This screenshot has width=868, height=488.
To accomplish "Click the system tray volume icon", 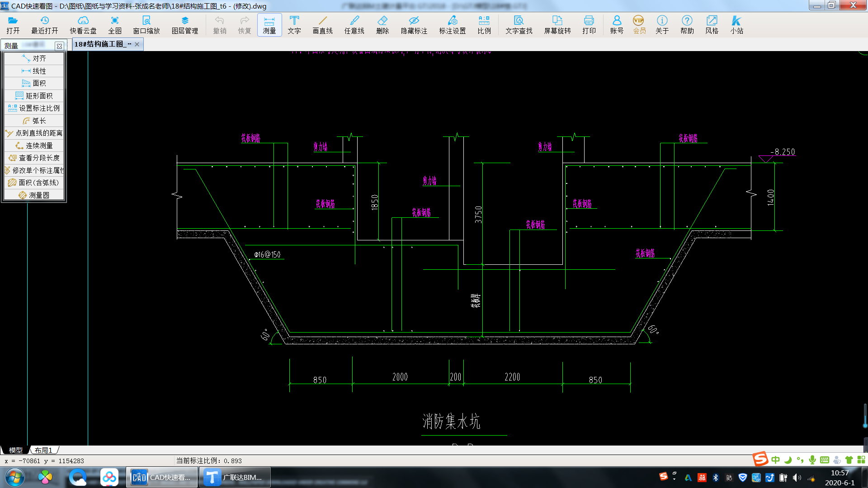I will pyautogui.click(x=797, y=478).
